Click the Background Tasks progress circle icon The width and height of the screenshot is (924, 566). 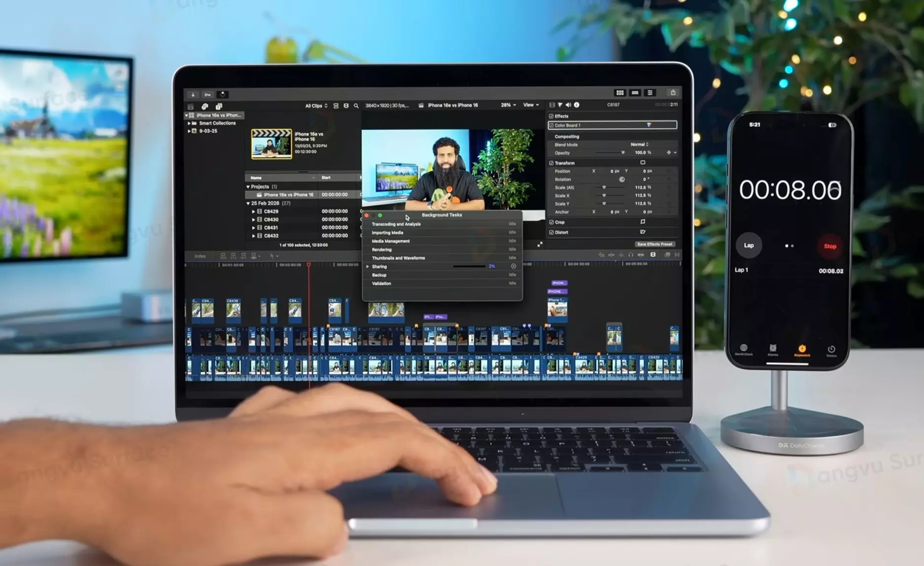tap(223, 94)
